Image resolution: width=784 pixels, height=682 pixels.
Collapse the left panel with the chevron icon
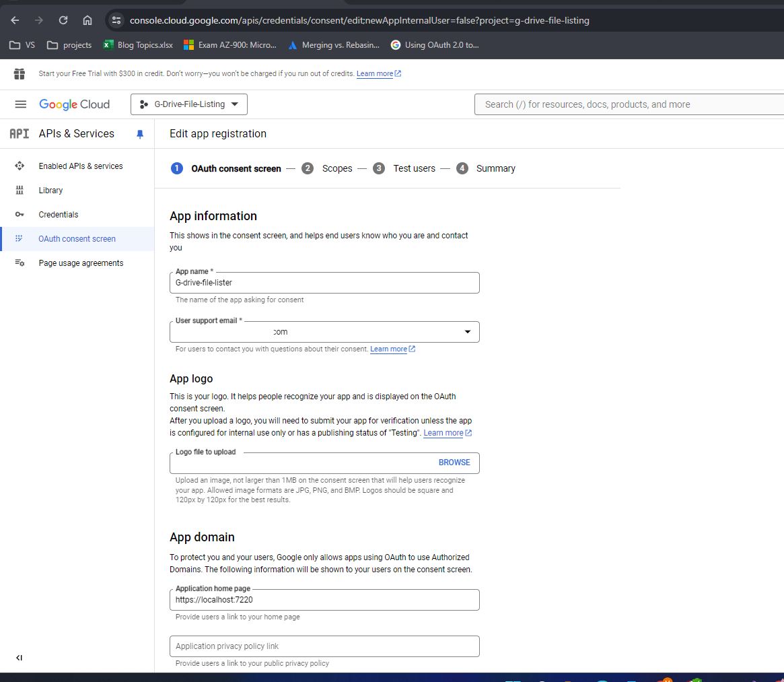pyautogui.click(x=20, y=658)
